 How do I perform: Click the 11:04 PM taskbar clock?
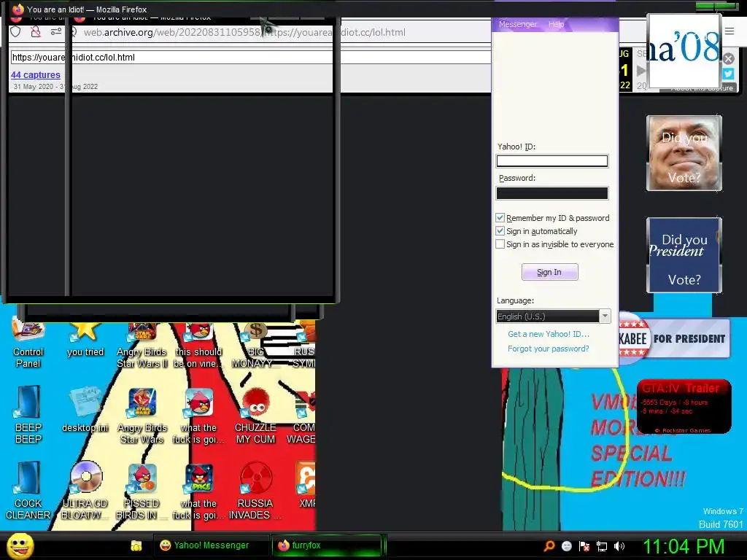tap(684, 546)
